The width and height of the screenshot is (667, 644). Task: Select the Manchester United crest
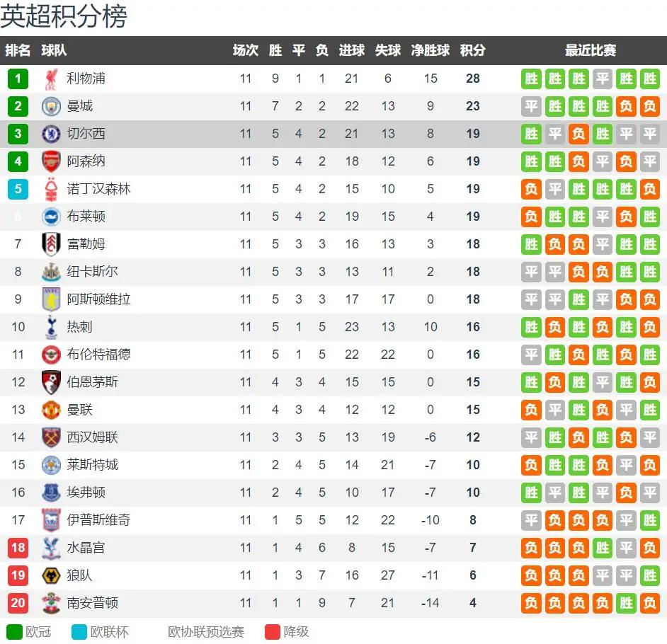51,410
